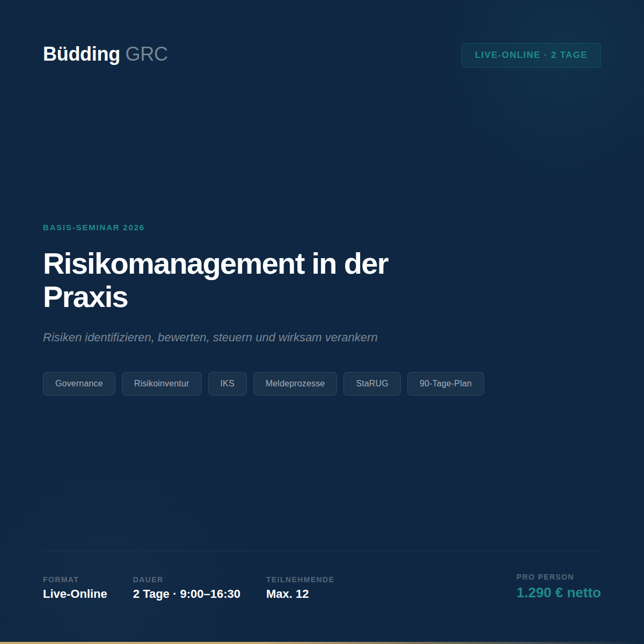Click the Büdding GRC logo
Screen dimensions: 644x644
(105, 54)
